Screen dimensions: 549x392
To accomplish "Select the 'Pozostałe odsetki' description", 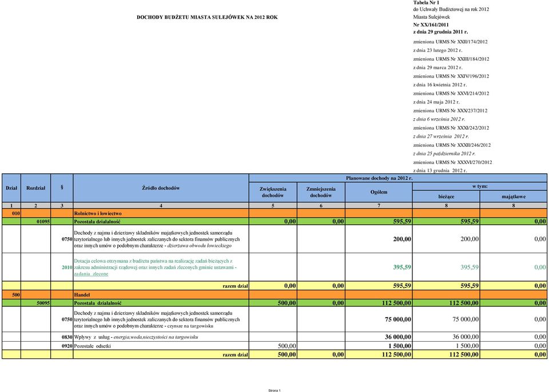I will tap(93, 346).
